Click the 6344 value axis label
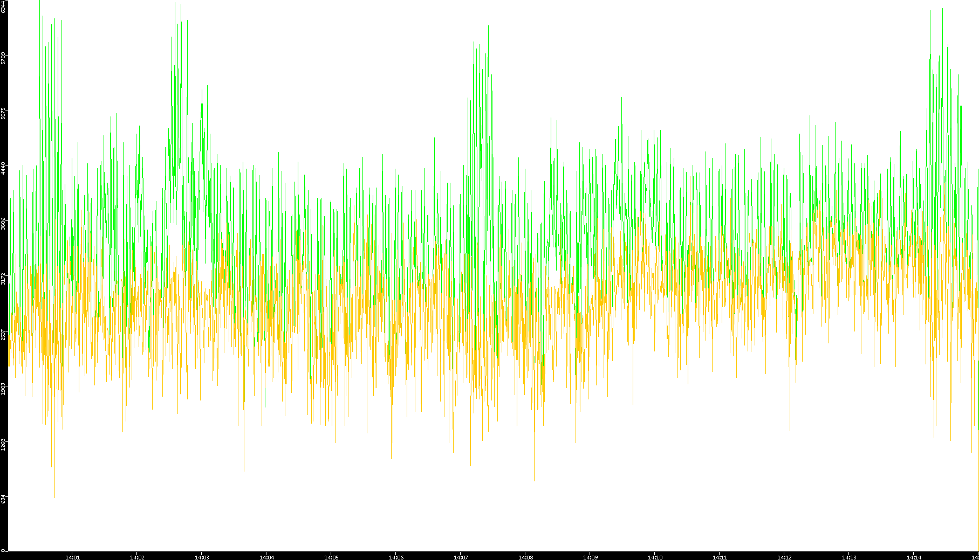 click(x=3, y=6)
